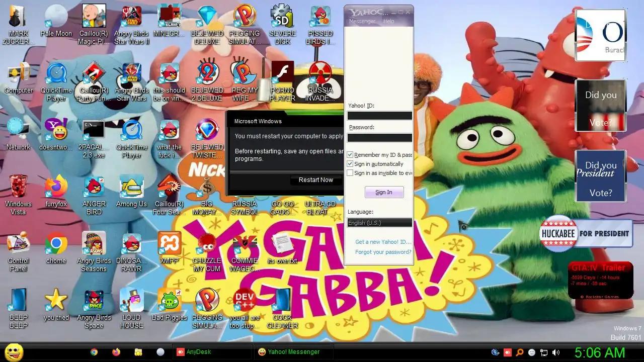Screen dimensions: 644x362
Task: Open the RUSSIA INVADE... desktop shortcut
Action: pos(320,81)
